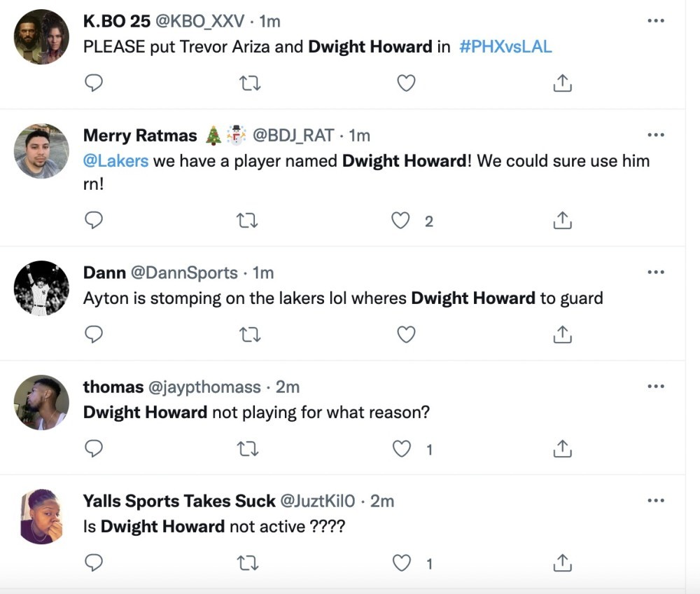Retweet Merry Ratmas's tweet
700x594 pixels.
[x=247, y=221]
